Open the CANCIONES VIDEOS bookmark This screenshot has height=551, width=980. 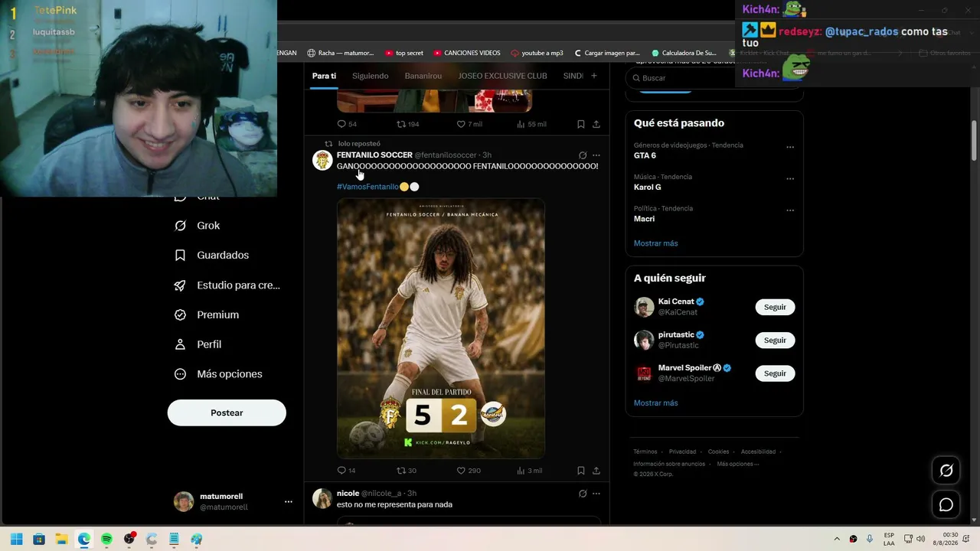466,53
